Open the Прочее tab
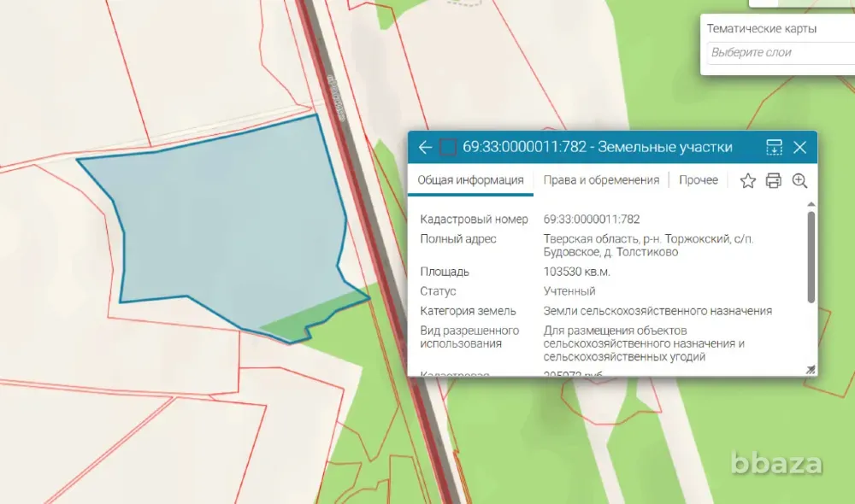The height and width of the screenshot is (504, 855). 699,179
